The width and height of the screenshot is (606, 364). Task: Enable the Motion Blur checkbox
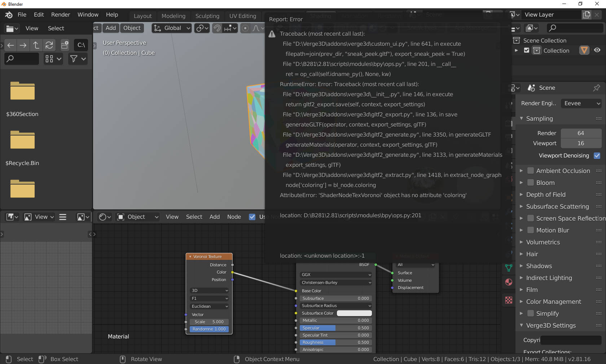[531, 230]
